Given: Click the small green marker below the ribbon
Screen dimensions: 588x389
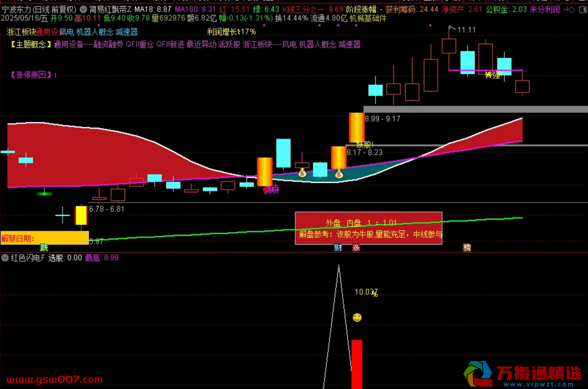Looking at the screenshot, I should (x=44, y=194).
